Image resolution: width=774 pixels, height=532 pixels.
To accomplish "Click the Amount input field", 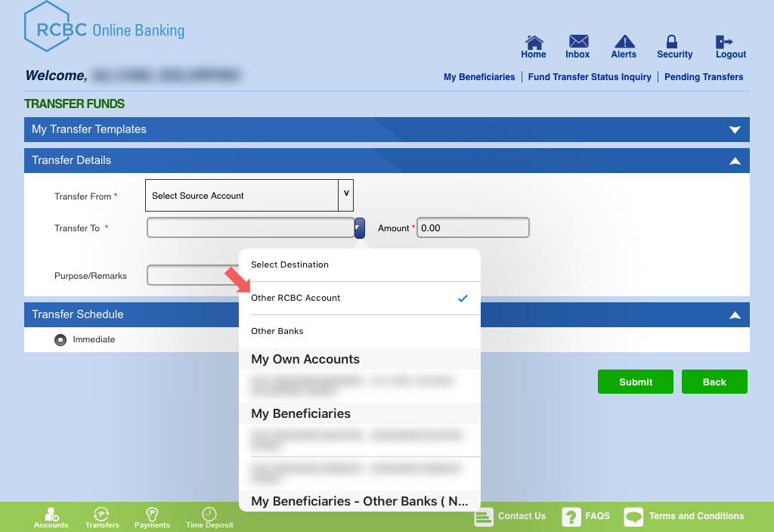I will [x=473, y=227].
